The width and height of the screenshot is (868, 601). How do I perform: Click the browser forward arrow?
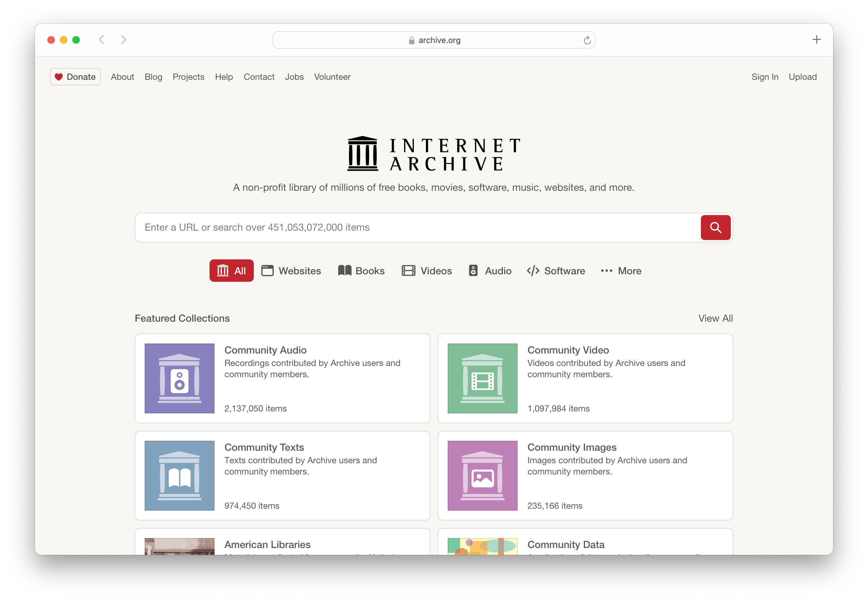pos(123,40)
